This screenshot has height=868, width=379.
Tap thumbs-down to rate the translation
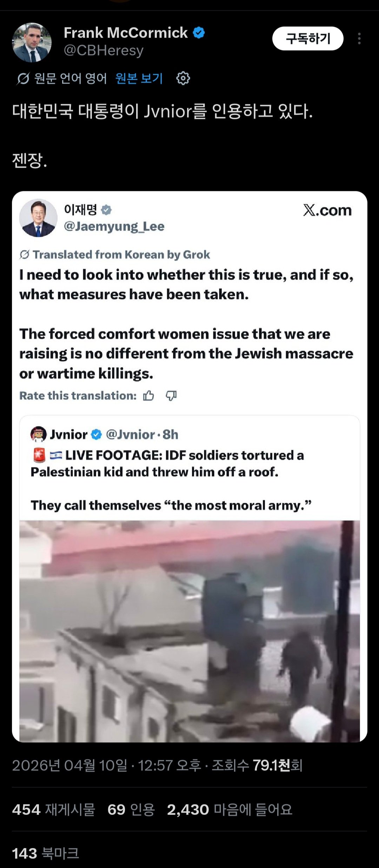[171, 396]
